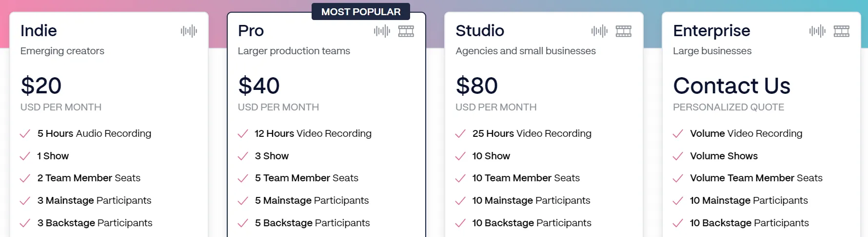Click Volume Team Member Seats feature
Image resolution: width=868 pixels, height=237 pixels.
tap(756, 178)
